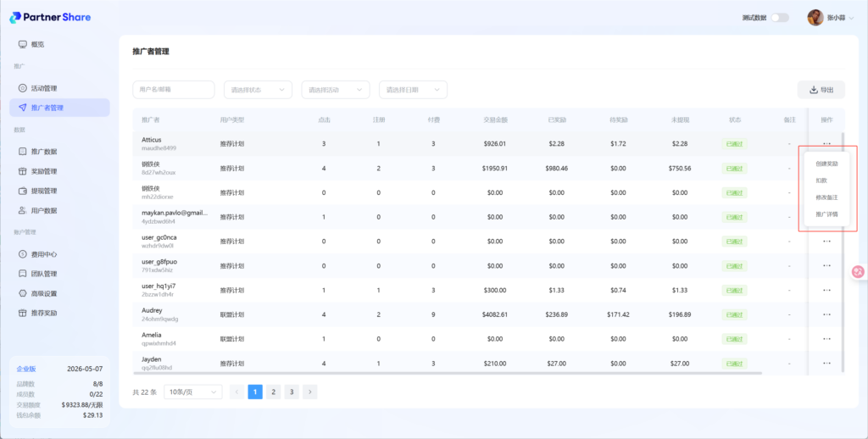Expand the 请选择状态 status dropdown

tap(258, 90)
